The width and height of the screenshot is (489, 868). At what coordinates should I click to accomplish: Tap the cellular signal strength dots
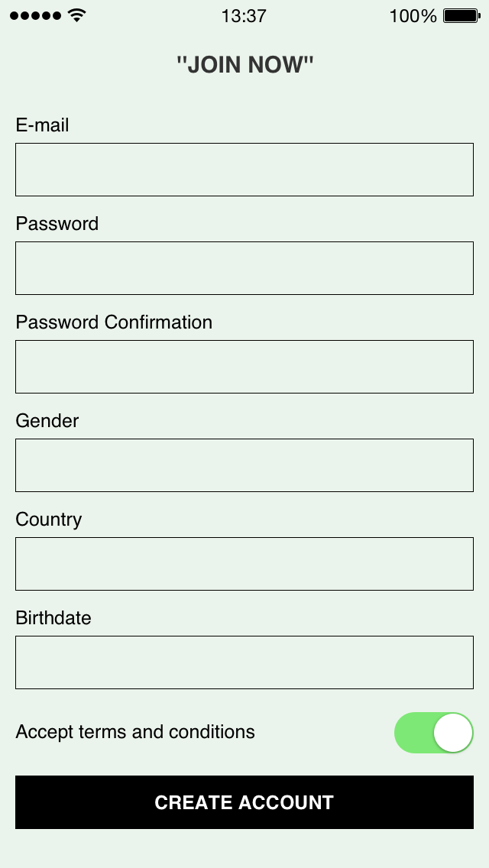point(35,15)
